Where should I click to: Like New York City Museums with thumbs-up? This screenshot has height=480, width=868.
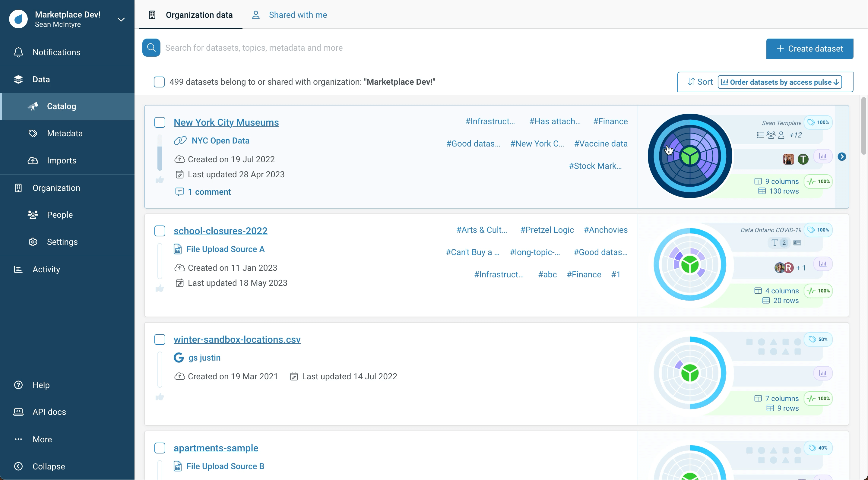160,180
